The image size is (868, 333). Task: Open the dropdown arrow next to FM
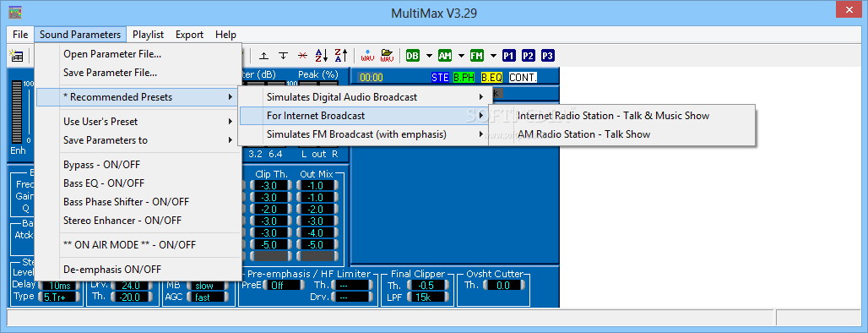(x=492, y=56)
